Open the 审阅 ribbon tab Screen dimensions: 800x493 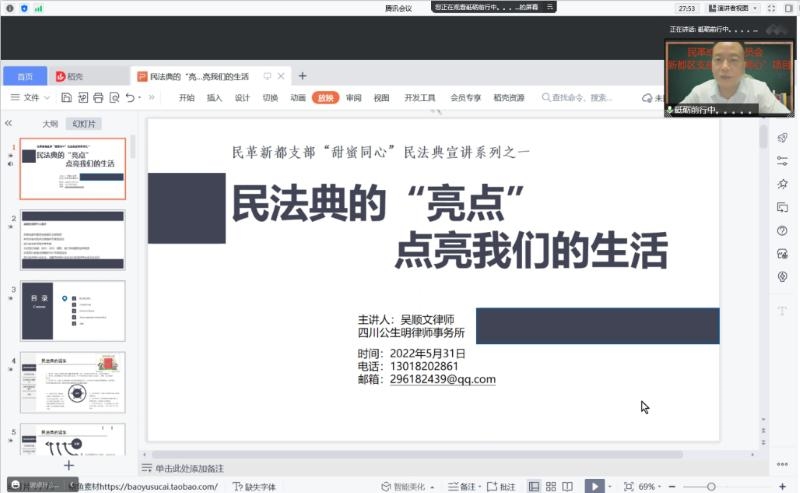[x=354, y=98]
